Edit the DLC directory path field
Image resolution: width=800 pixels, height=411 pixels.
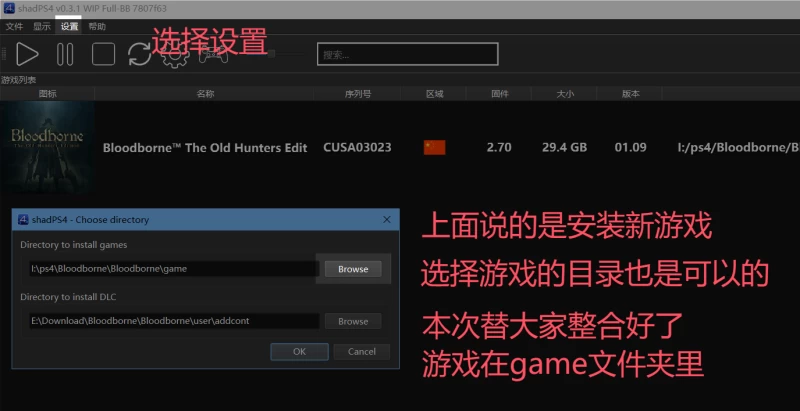point(174,321)
